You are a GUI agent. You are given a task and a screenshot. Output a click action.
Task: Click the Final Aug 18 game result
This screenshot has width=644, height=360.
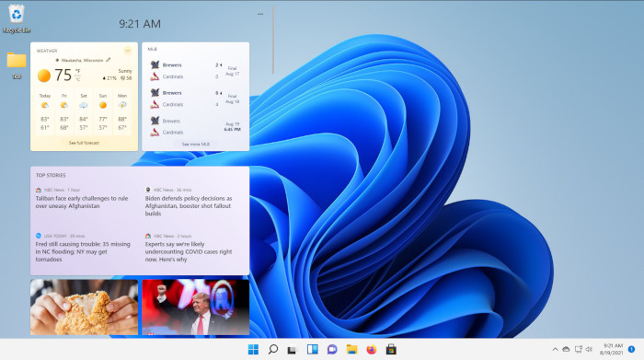[x=233, y=99]
